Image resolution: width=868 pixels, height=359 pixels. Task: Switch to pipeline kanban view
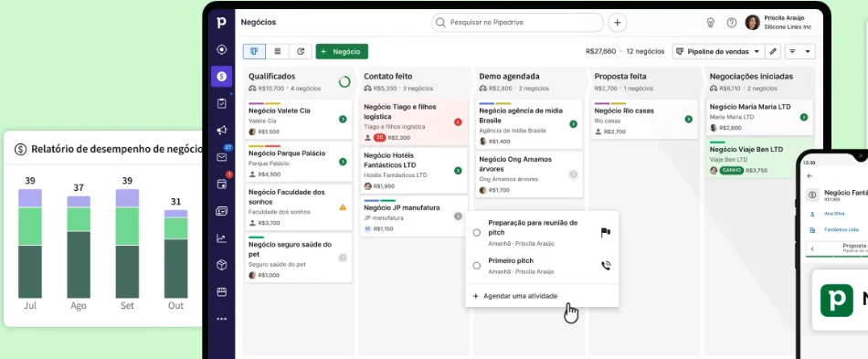point(254,51)
